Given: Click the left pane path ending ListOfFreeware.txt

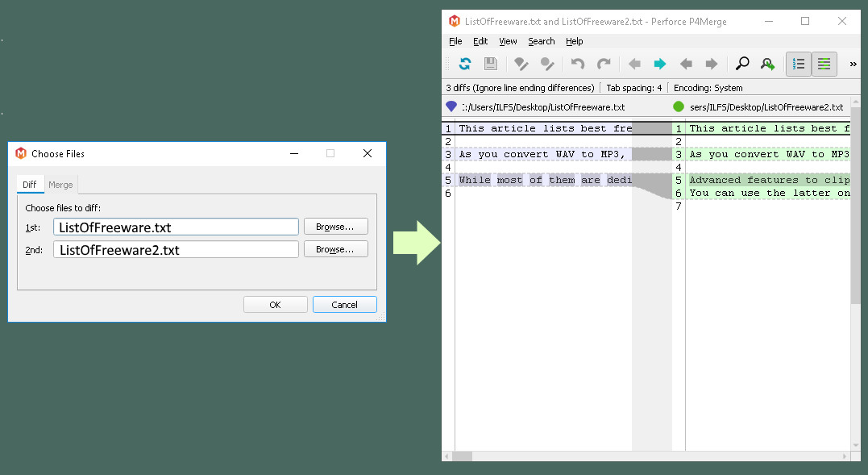Looking at the screenshot, I should (543, 106).
